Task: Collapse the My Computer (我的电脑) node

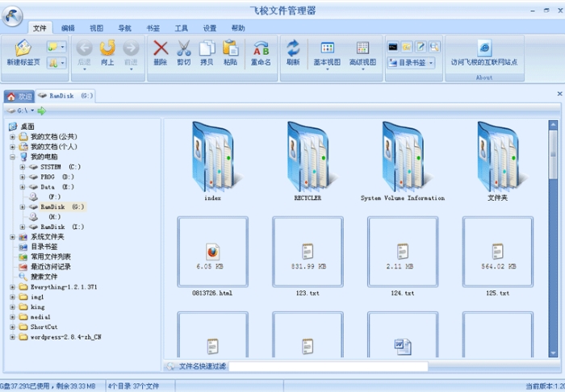Action: click(13, 157)
